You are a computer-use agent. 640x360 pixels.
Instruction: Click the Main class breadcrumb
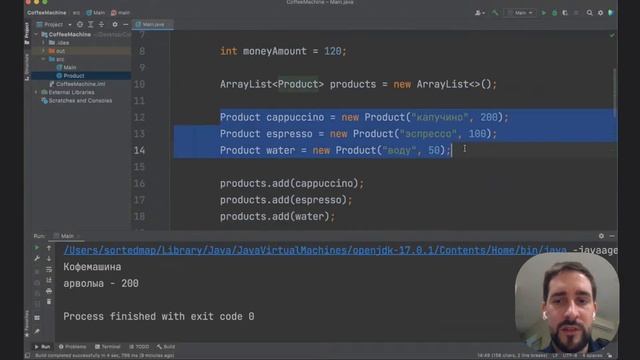click(x=96, y=13)
